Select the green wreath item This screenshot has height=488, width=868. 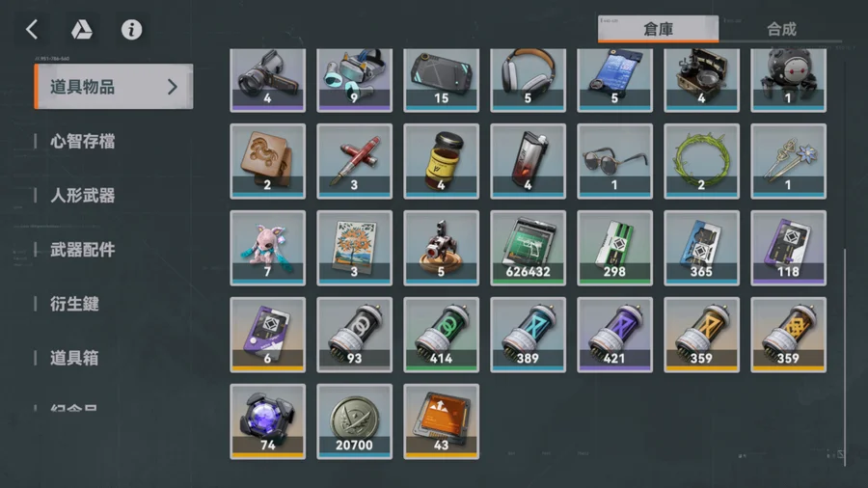[701, 161]
